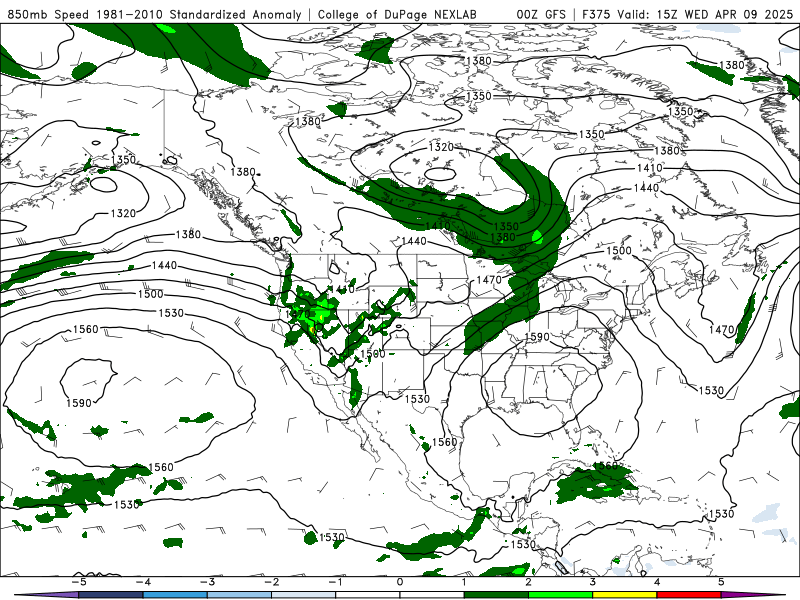Click the dark navy -5 to -4 colorbar segment

(111, 595)
